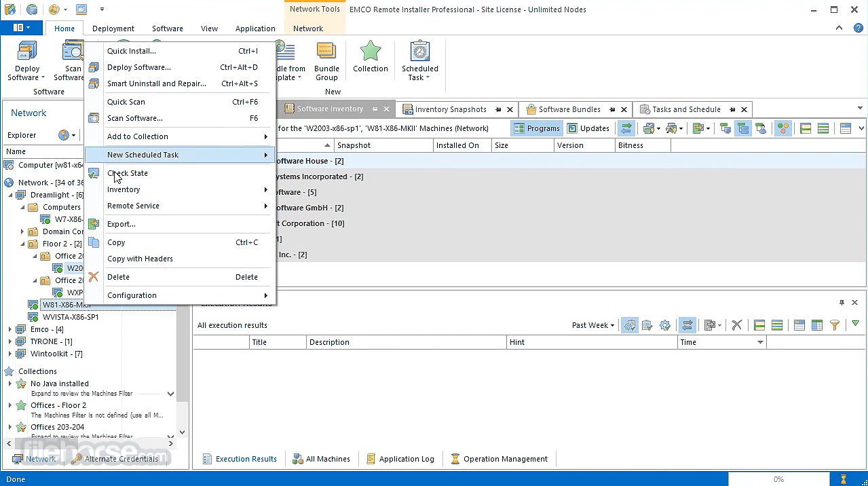This screenshot has height=486, width=868.
Task: Expand the No Java installed collection chevron
Action: coord(170,394)
